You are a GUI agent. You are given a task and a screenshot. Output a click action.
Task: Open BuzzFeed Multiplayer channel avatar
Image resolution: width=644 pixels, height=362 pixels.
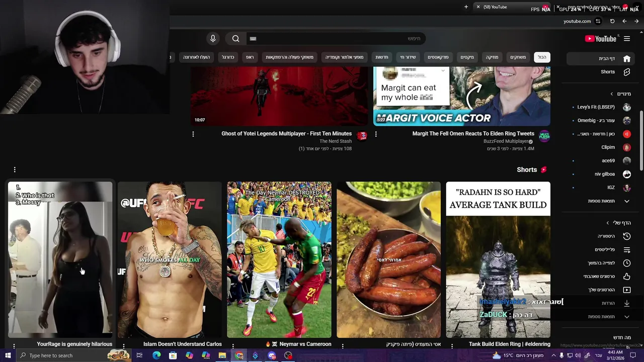544,136
